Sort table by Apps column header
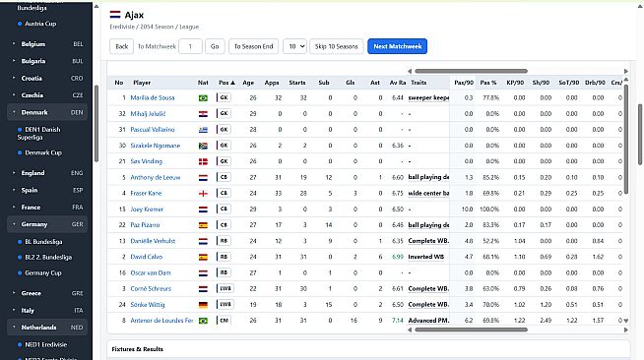The image size is (644, 360). [x=272, y=83]
